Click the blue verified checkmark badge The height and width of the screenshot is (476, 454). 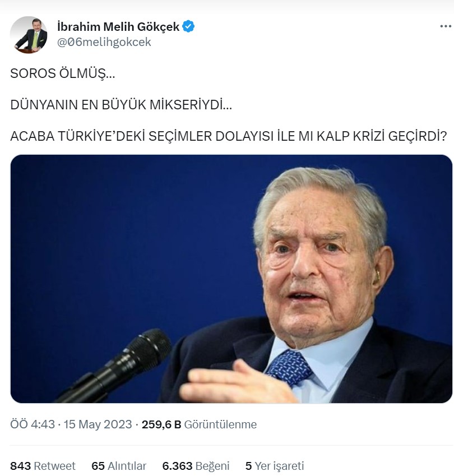click(x=188, y=26)
